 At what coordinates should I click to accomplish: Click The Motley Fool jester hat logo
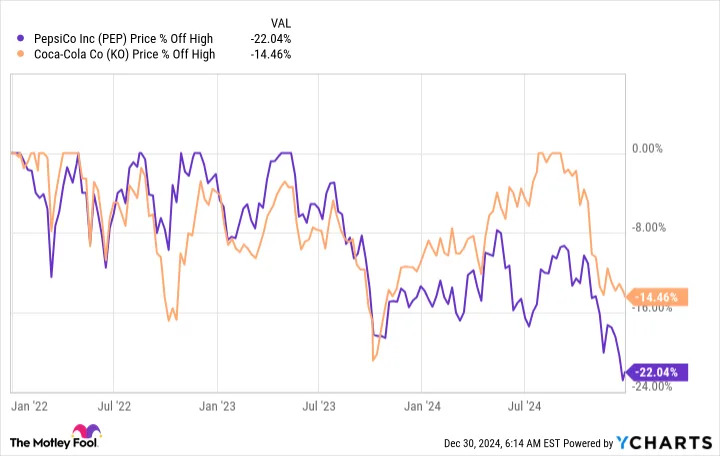point(86,431)
